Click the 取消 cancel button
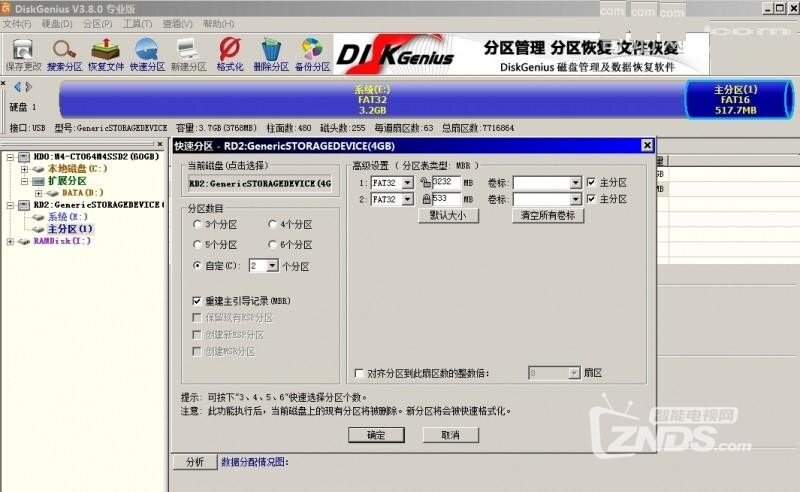This screenshot has width=800, height=492. coord(451,435)
